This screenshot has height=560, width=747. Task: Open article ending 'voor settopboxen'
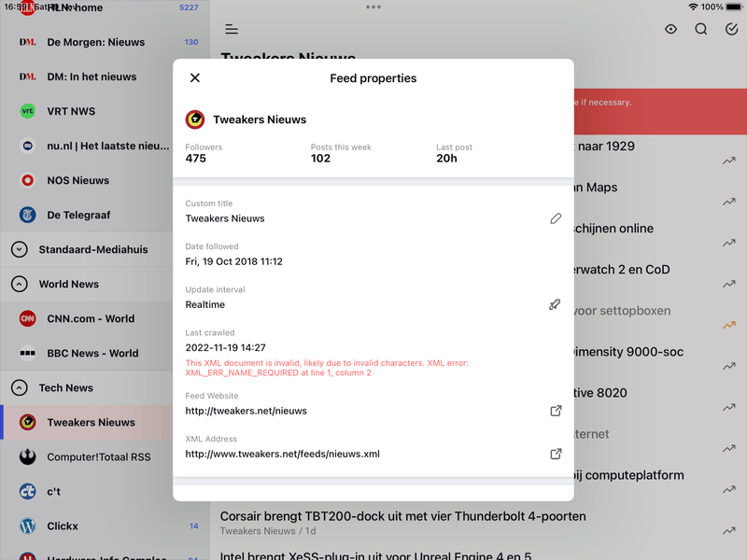pyautogui.click(x=622, y=311)
